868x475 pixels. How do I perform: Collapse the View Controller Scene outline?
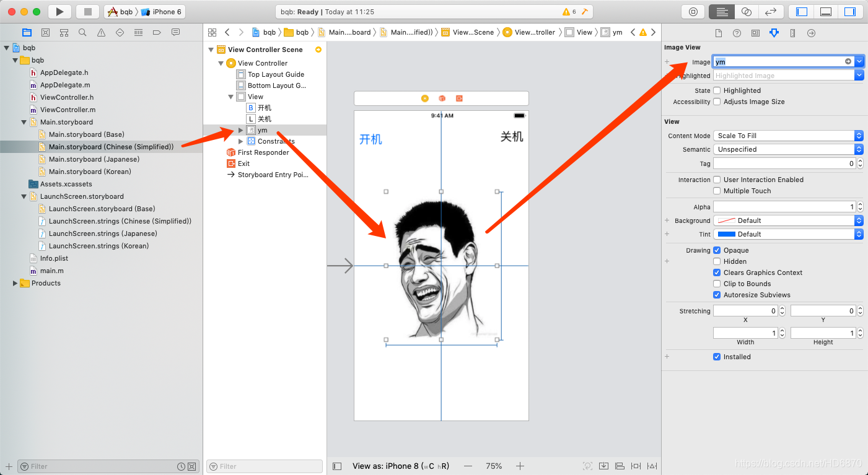pyautogui.click(x=211, y=50)
